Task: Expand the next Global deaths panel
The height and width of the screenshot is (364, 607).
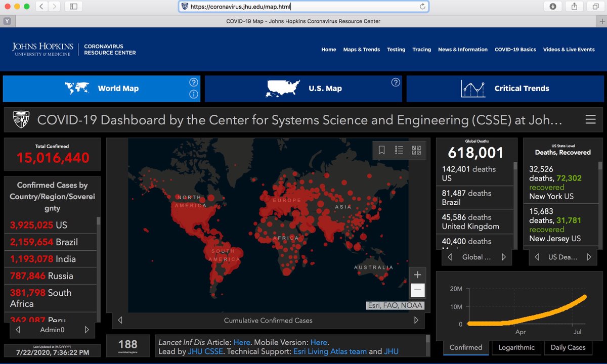Action: 504,257
